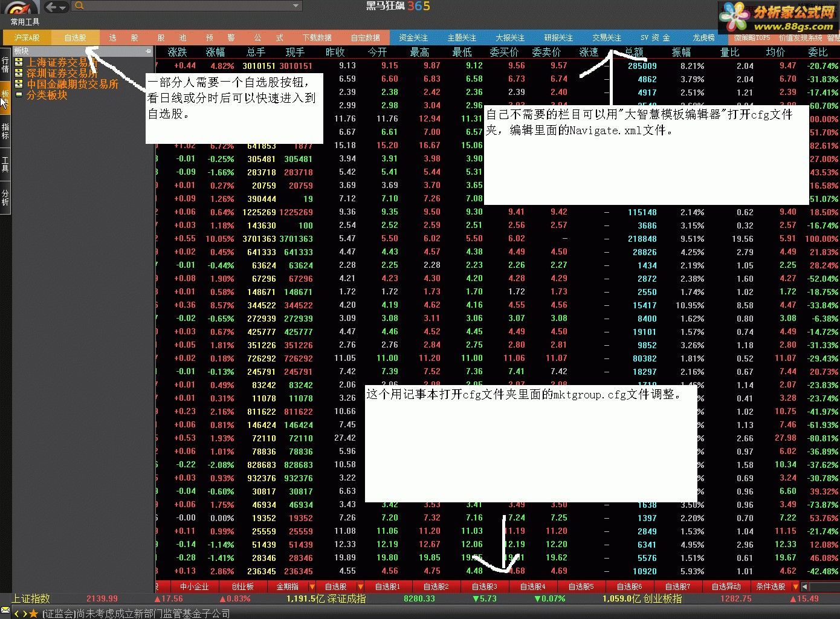Pin the 板块 panel with the pushpin icon
840x619 pixels.
149,51
